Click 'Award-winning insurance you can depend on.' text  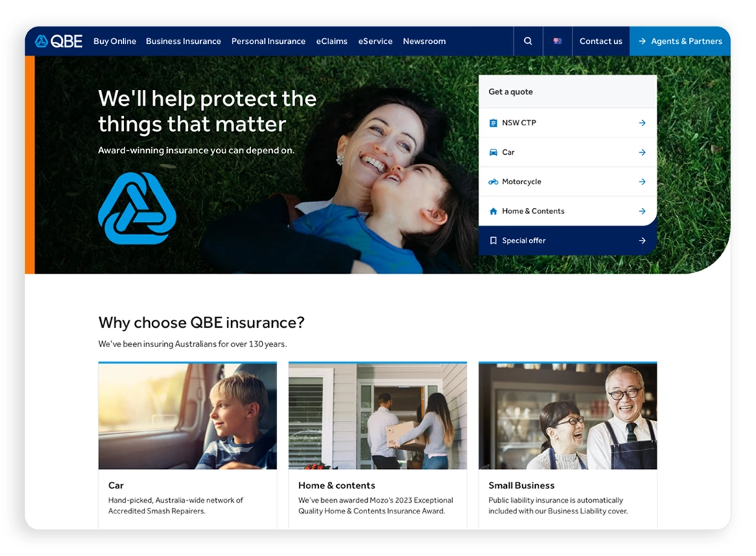tap(197, 151)
